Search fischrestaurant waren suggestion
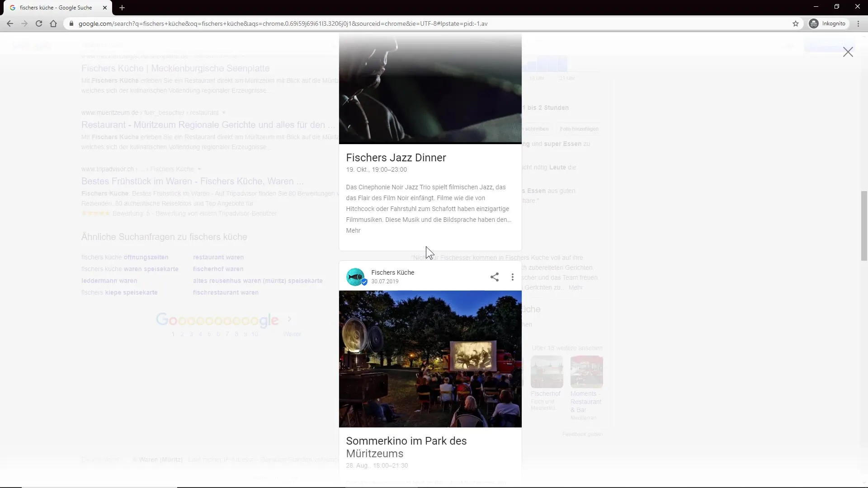Image resolution: width=868 pixels, height=488 pixels. [x=226, y=292]
